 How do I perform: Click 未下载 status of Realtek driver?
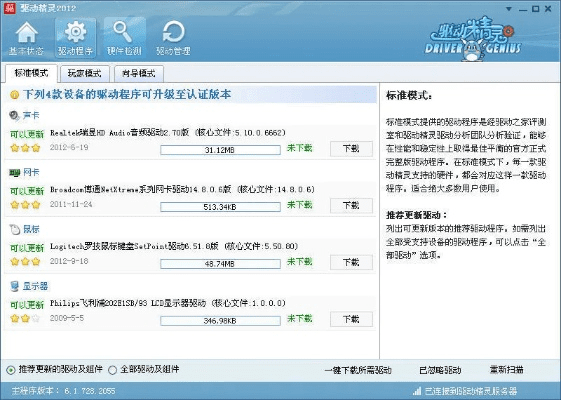299,148
